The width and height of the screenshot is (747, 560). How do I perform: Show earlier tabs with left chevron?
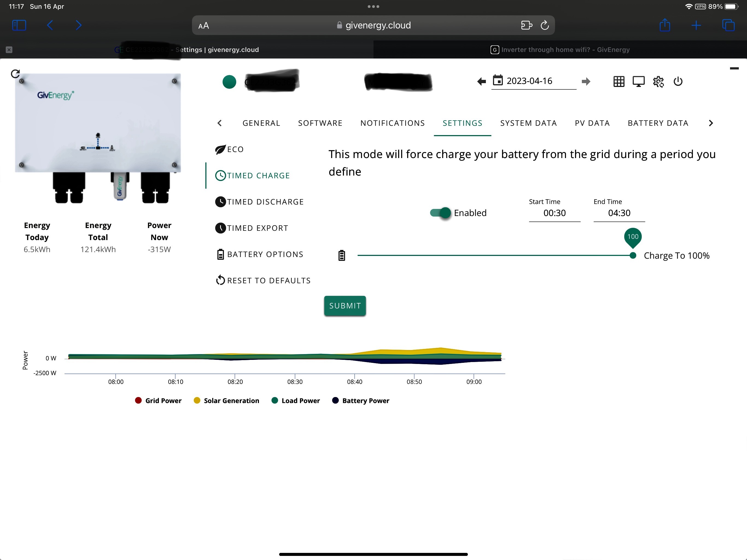(x=220, y=123)
